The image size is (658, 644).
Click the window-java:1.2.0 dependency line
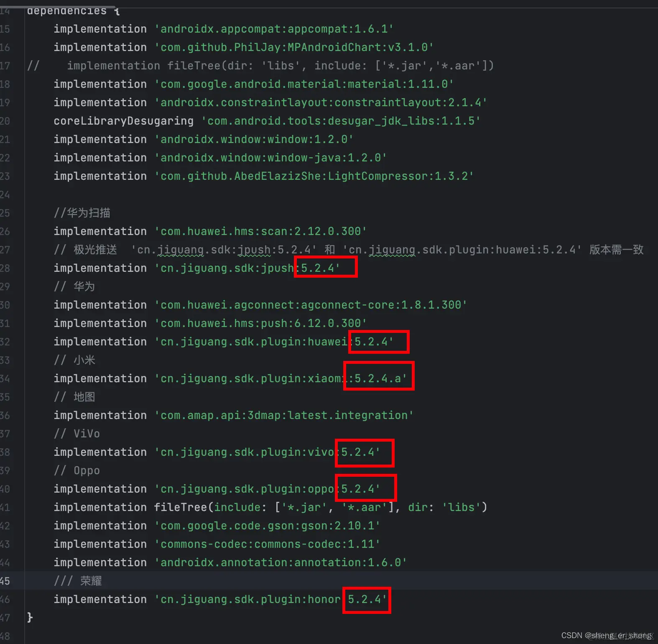pos(220,158)
